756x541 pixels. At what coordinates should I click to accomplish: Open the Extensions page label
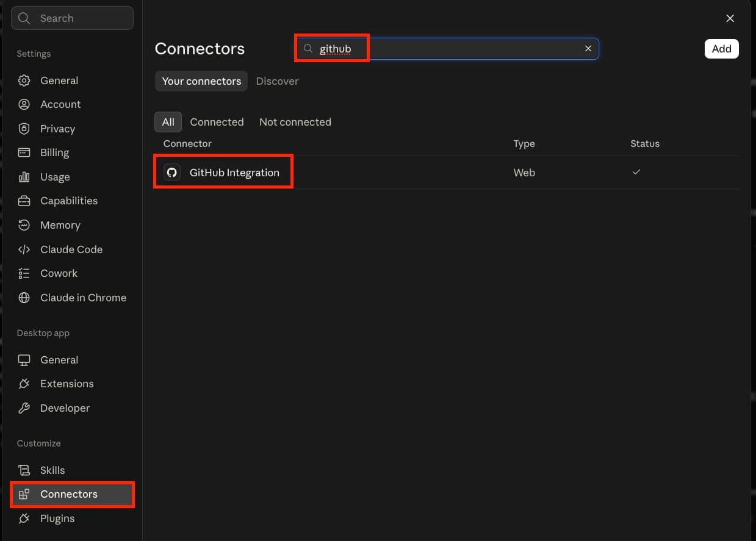click(x=67, y=384)
